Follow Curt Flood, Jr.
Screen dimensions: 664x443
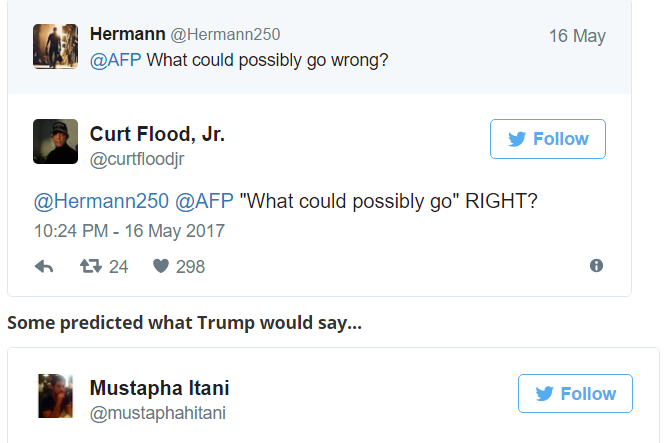click(x=548, y=139)
